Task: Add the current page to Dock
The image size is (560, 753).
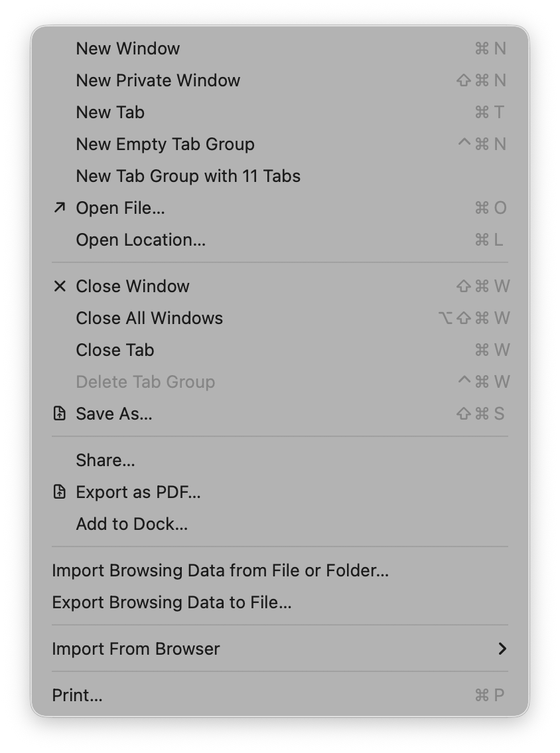Action: point(131,523)
